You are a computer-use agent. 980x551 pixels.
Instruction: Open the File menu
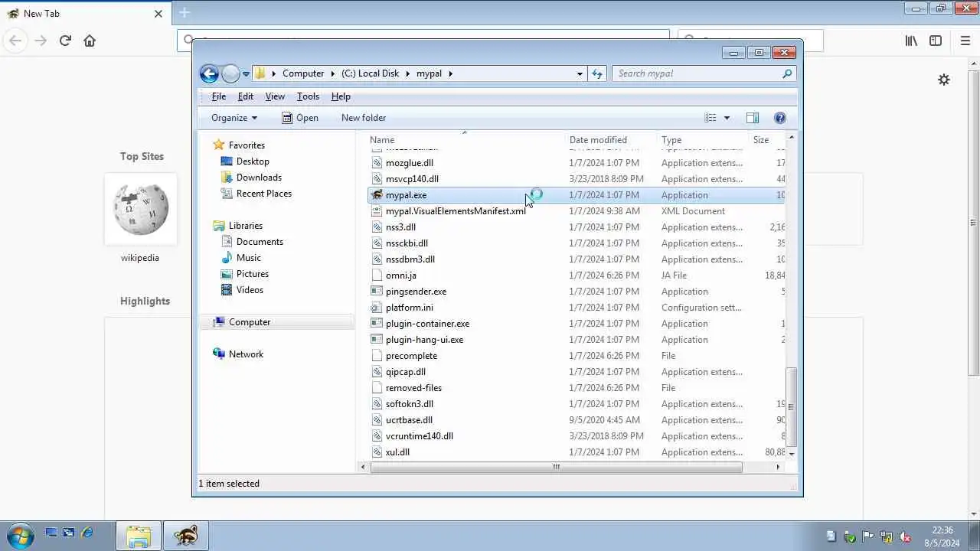pos(219,96)
